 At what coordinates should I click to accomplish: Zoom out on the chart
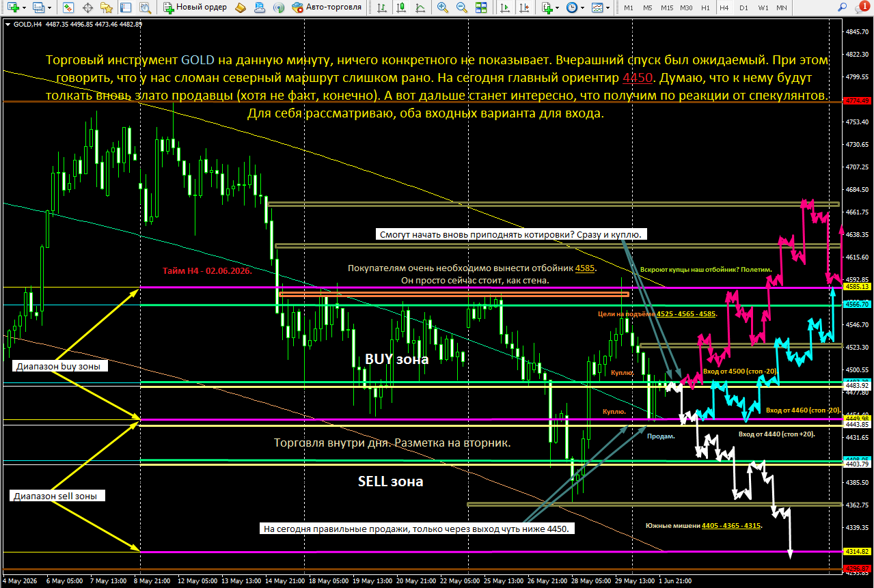(x=462, y=8)
